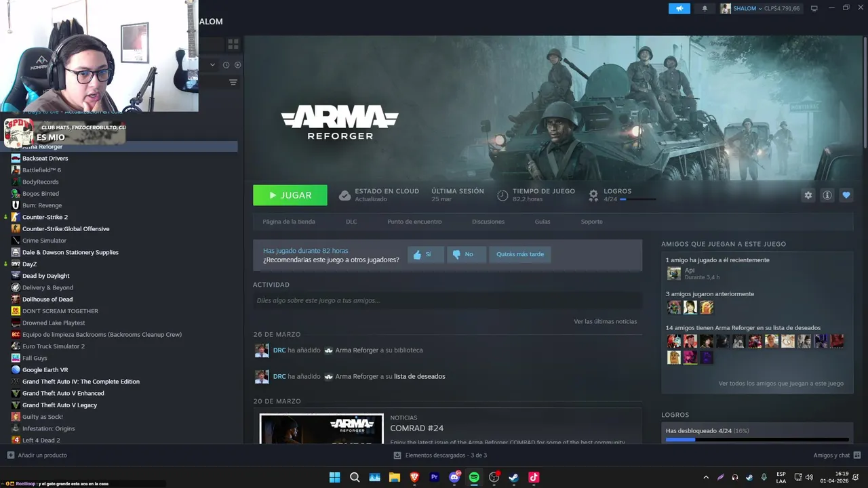Select Grand Theft Auto V Enhanced
The width and height of the screenshot is (868, 488).
pos(63,393)
